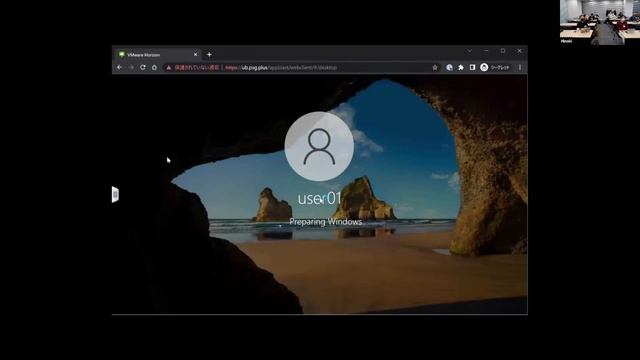640x360 pixels.
Task: Switch to the VMware Horizon tab
Action: click(158, 54)
